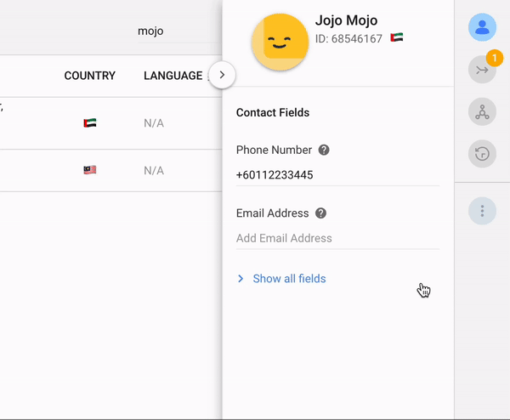This screenshot has width=510, height=420.
Task: Open the merge suggestions icon with badge
Action: coord(482,70)
